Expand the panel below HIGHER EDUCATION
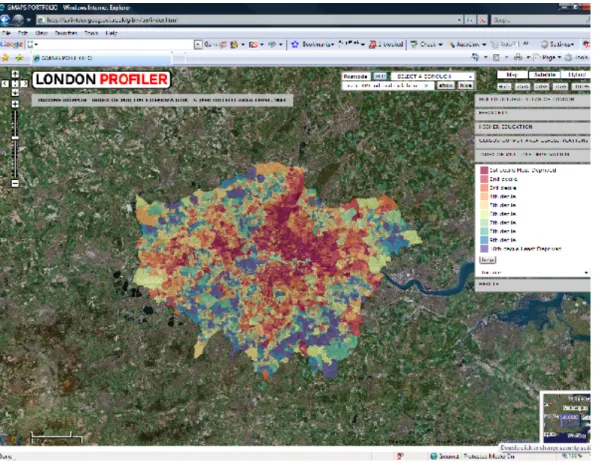This screenshot has width=595, height=462. tap(533, 141)
